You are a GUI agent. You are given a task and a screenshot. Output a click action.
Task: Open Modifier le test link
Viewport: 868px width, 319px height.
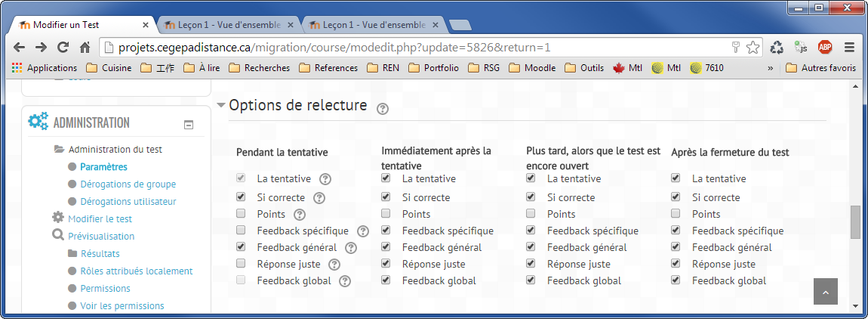click(100, 218)
